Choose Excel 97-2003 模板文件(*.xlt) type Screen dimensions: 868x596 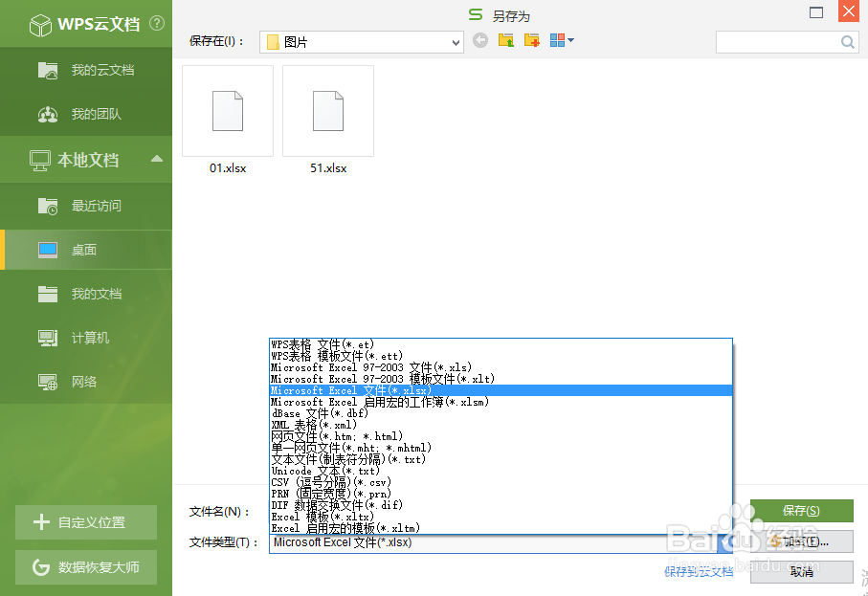(x=501, y=379)
